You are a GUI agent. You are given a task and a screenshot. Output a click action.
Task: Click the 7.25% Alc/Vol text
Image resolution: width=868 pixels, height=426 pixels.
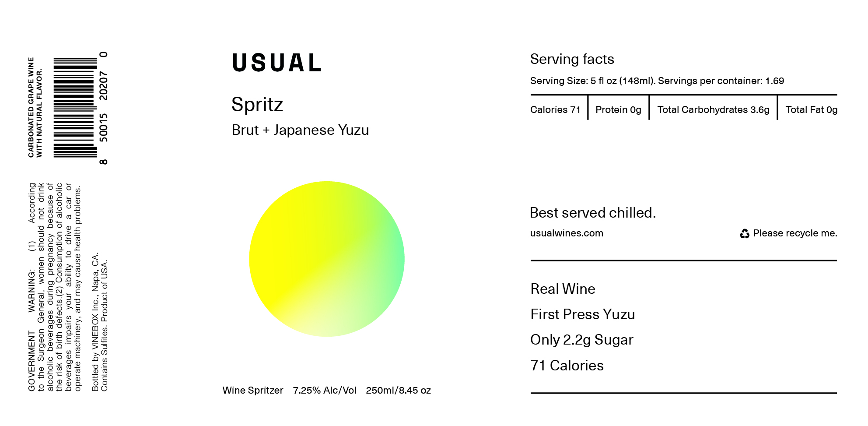pos(325,391)
